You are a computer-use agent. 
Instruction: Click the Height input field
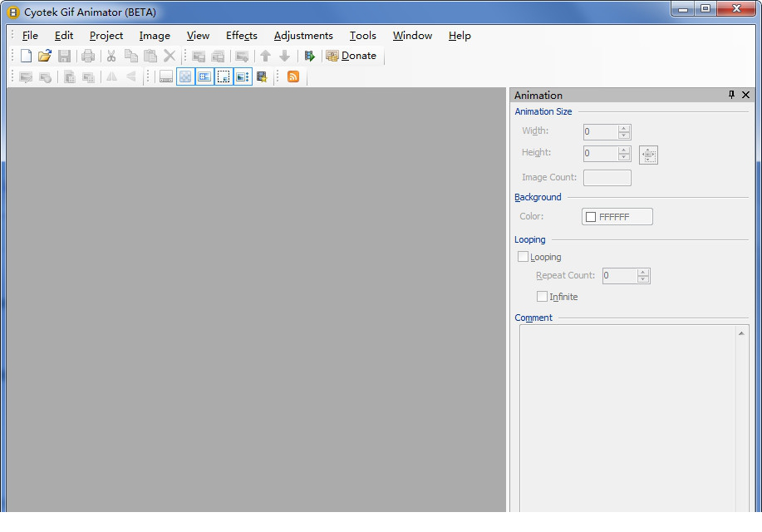601,153
